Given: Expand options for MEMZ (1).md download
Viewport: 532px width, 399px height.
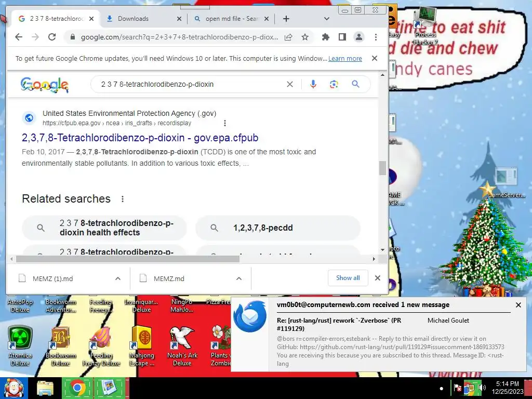Looking at the screenshot, I should pos(118,278).
